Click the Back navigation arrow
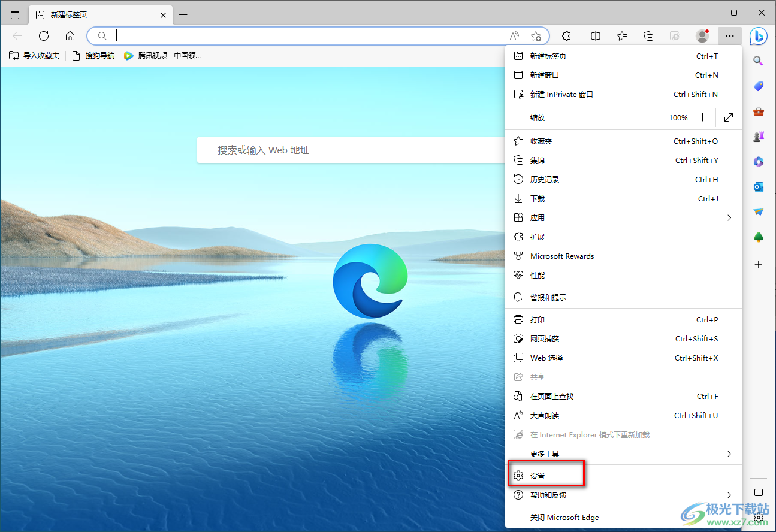 [x=17, y=36]
